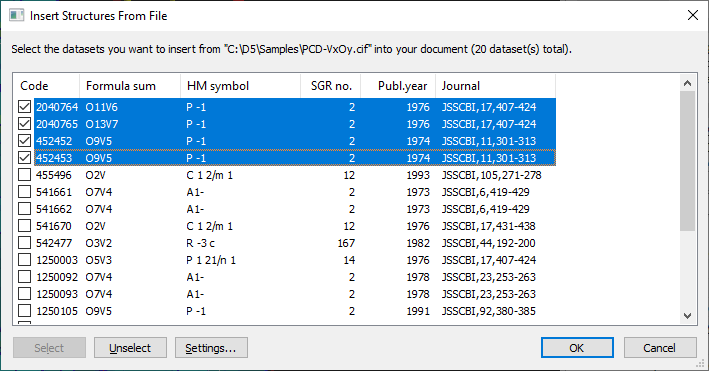Screen dimensions: 709x371
Task: Check the checkbox for dataset 542477
Action: 24,243
